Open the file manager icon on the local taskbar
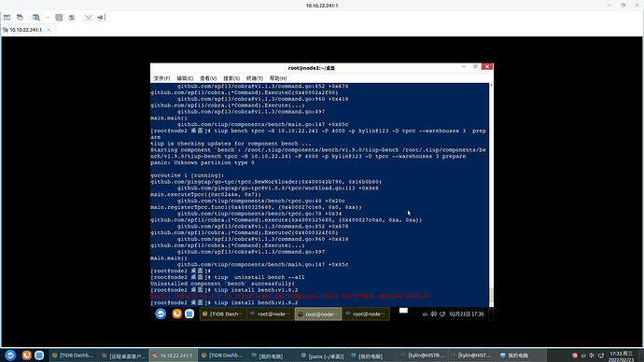The image size is (644, 362). point(39,355)
